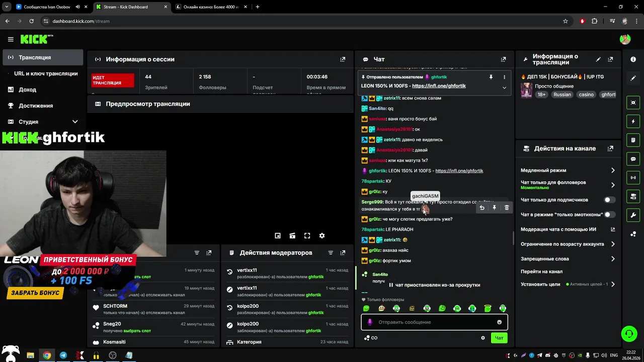Filter the activity feed list
The image size is (644, 362).
(x=197, y=253)
